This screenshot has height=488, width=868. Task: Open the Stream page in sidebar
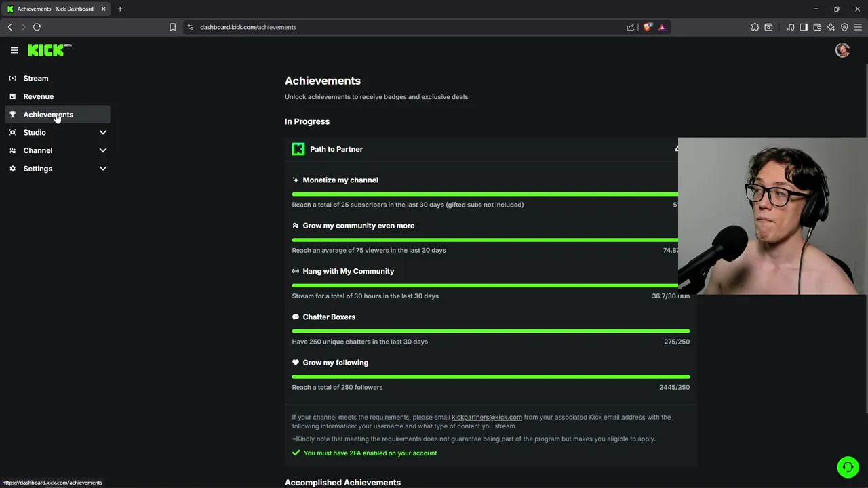coord(36,79)
